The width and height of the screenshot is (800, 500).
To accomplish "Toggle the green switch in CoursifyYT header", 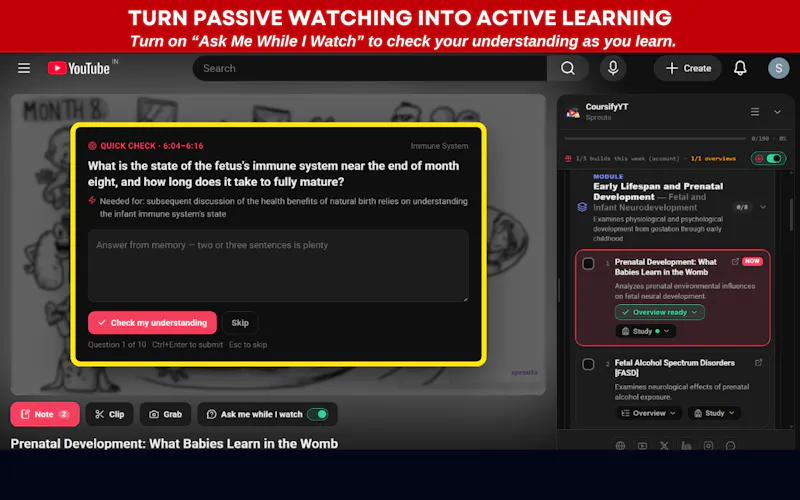I will pyautogui.click(x=774, y=159).
